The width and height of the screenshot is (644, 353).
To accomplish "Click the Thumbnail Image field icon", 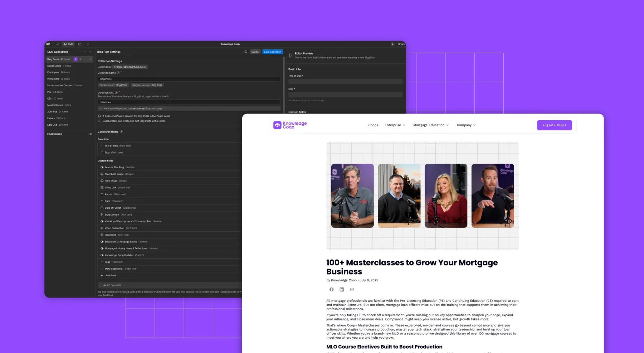I will point(102,174).
